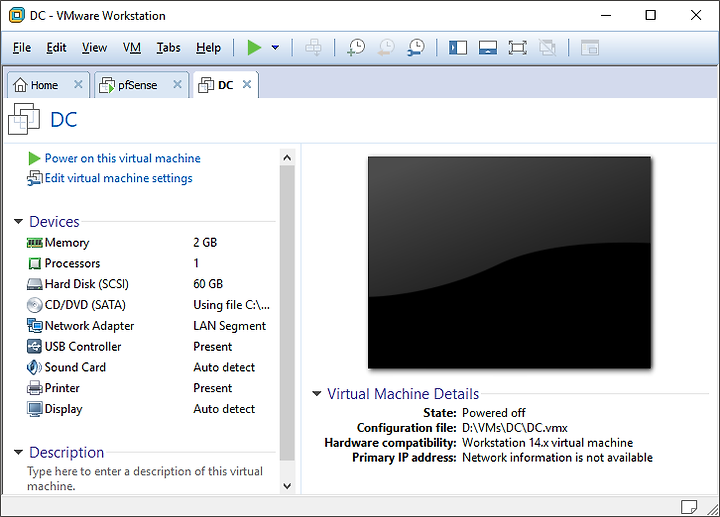The height and width of the screenshot is (517, 720).
Task: Click the LAN Segment value
Action: point(229,326)
